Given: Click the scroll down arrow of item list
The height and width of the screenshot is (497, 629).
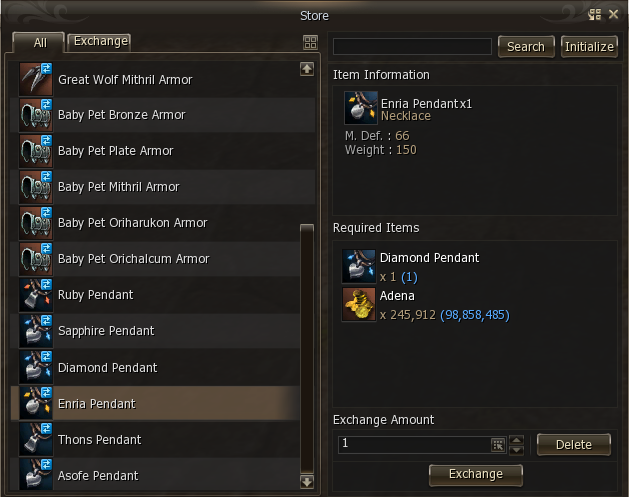Looking at the screenshot, I should [x=307, y=482].
